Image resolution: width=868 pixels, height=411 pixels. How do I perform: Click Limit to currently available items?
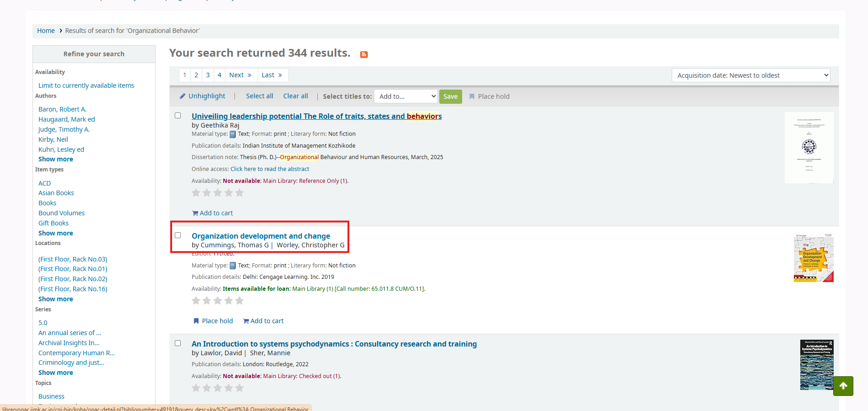point(86,85)
